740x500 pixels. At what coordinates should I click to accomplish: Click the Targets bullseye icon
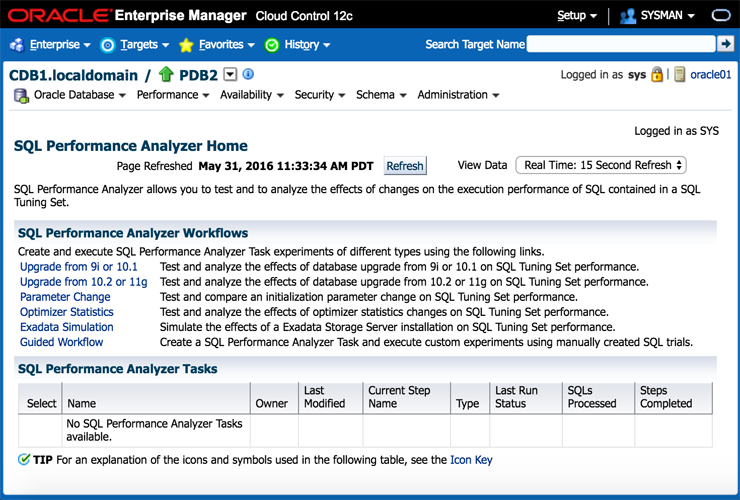[x=108, y=45]
